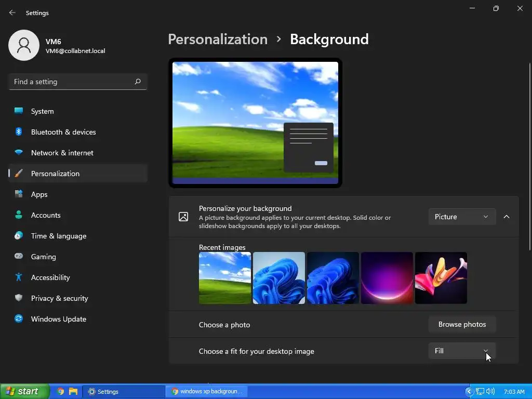
Task: Click the Background page heading
Action: pyautogui.click(x=329, y=39)
